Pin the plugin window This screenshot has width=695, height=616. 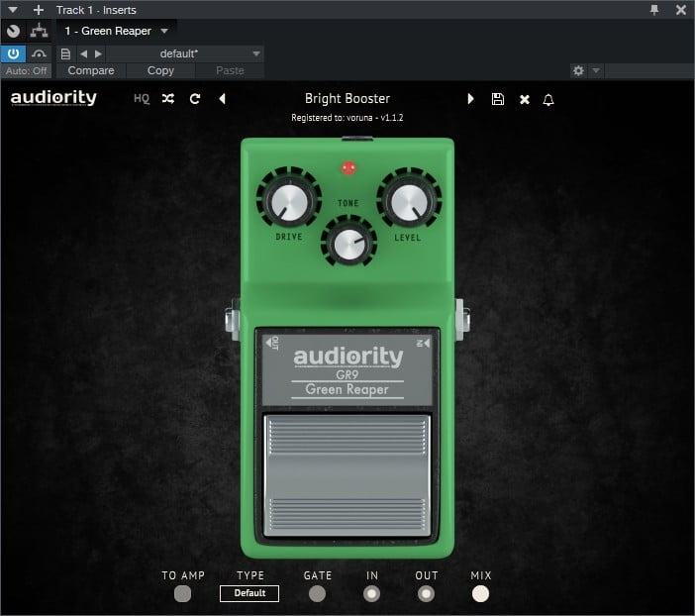point(654,9)
